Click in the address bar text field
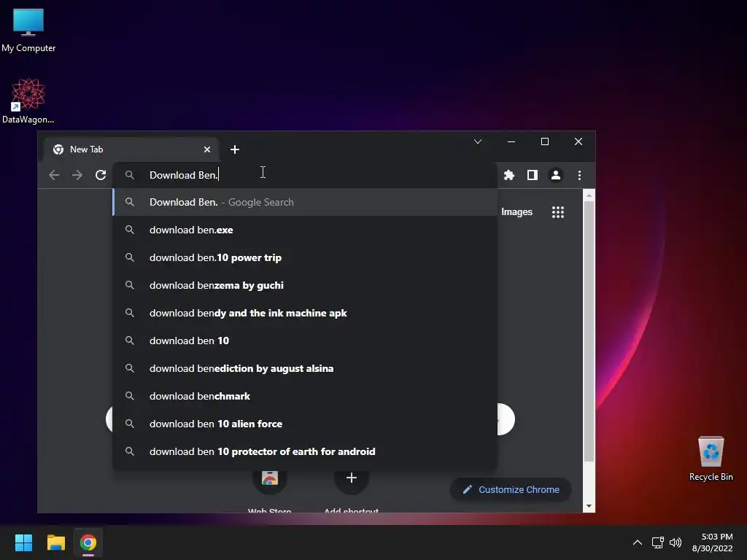Image resolution: width=747 pixels, height=560 pixels. (x=305, y=175)
